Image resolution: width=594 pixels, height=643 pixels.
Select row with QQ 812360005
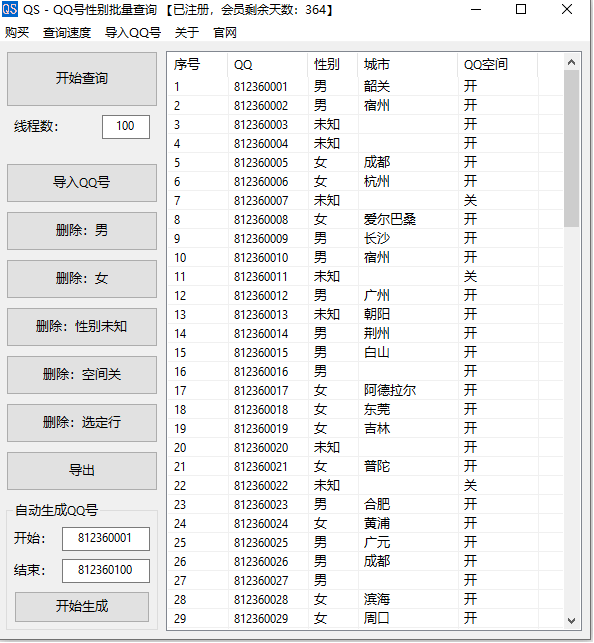365,163
